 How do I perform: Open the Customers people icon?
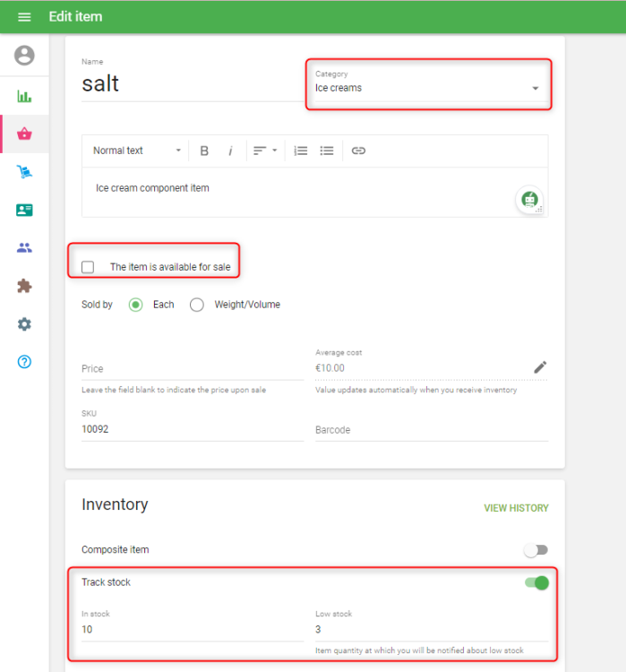24,248
